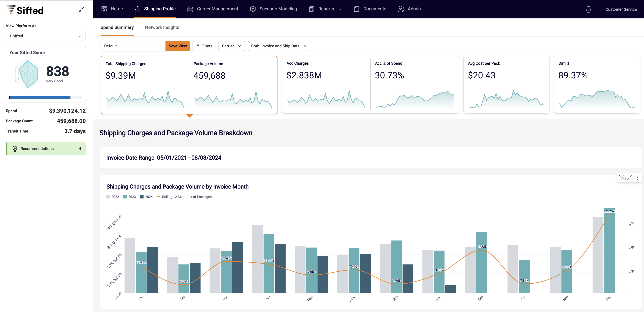Screen dimensions: 644x312
Task: Toggle the 2022 series in the chart legend
Action: [113, 197]
